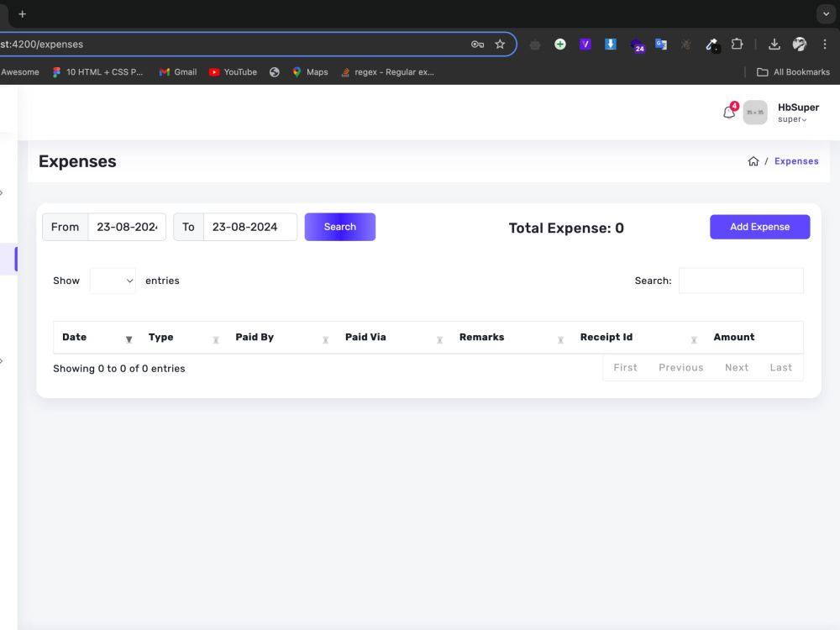
Task: Open the globe bookmark
Action: (275, 72)
